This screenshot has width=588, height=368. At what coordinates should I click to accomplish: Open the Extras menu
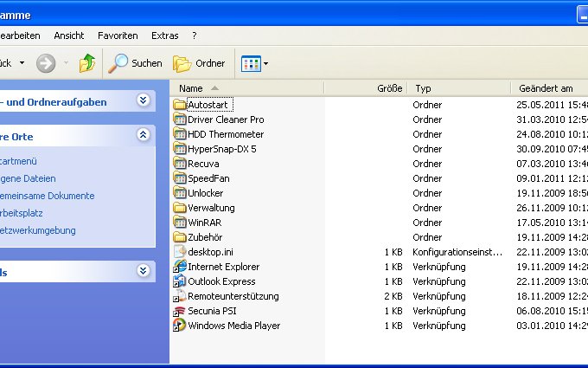164,36
